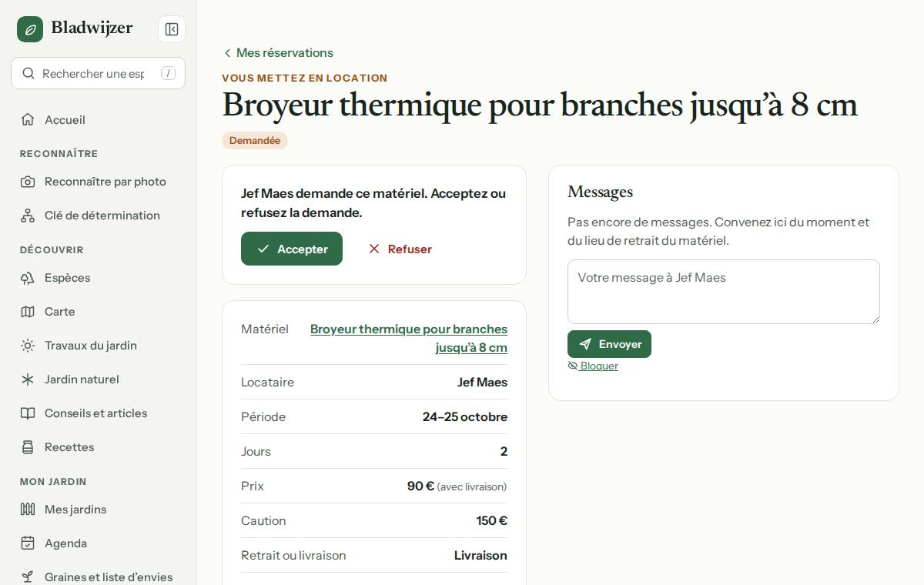Click the Jours value 2
Image resolution: width=924 pixels, height=585 pixels.
[x=504, y=451]
